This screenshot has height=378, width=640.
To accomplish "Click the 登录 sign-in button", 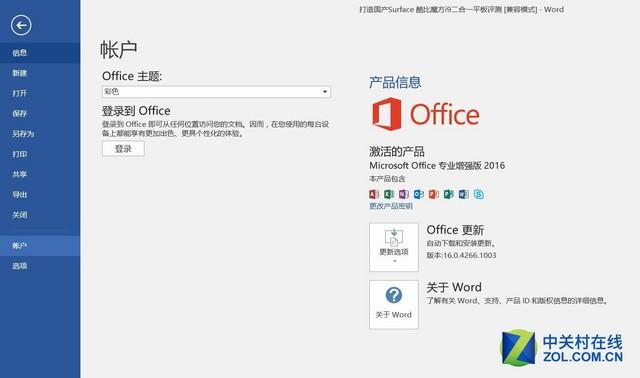I will (x=123, y=149).
